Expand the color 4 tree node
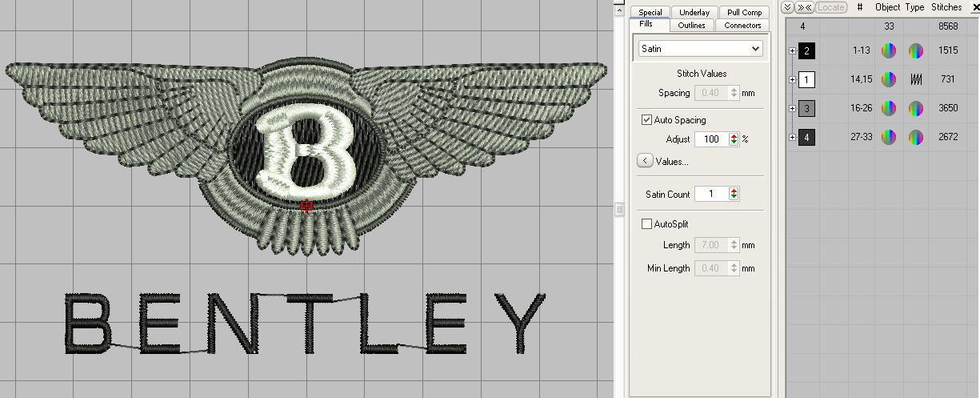The width and height of the screenshot is (980, 398). tap(792, 138)
